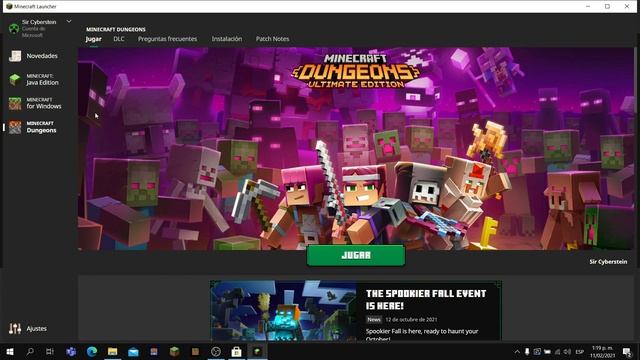Open The Spookier Fall Event headline
Image resolution: width=640 pixels, height=360 pixels.
pos(426,300)
